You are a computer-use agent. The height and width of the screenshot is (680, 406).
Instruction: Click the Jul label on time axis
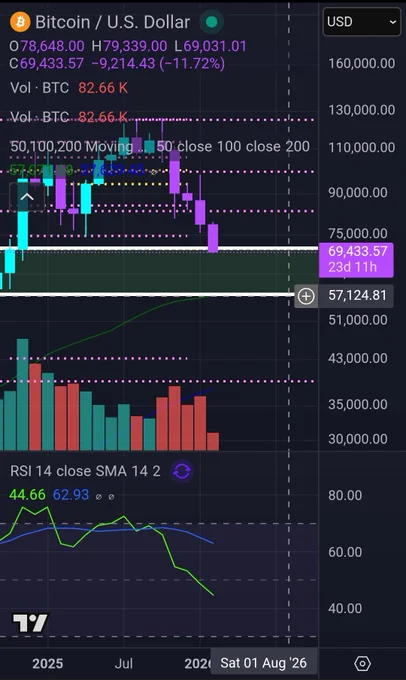tap(124, 664)
